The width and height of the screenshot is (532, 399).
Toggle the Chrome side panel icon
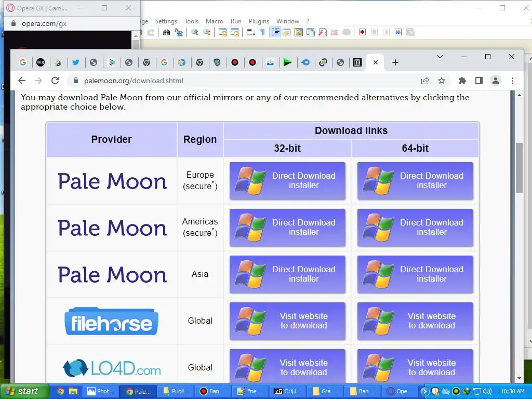pyautogui.click(x=478, y=81)
